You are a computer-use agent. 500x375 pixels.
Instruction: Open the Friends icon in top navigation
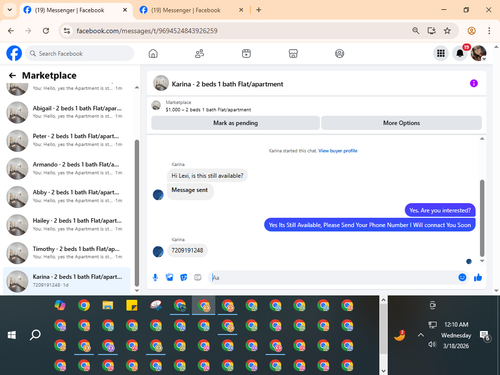pyautogui.click(x=199, y=53)
